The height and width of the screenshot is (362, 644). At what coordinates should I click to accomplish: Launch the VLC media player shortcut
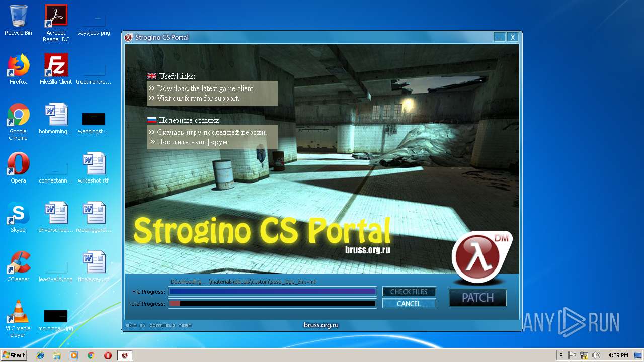pyautogui.click(x=18, y=319)
